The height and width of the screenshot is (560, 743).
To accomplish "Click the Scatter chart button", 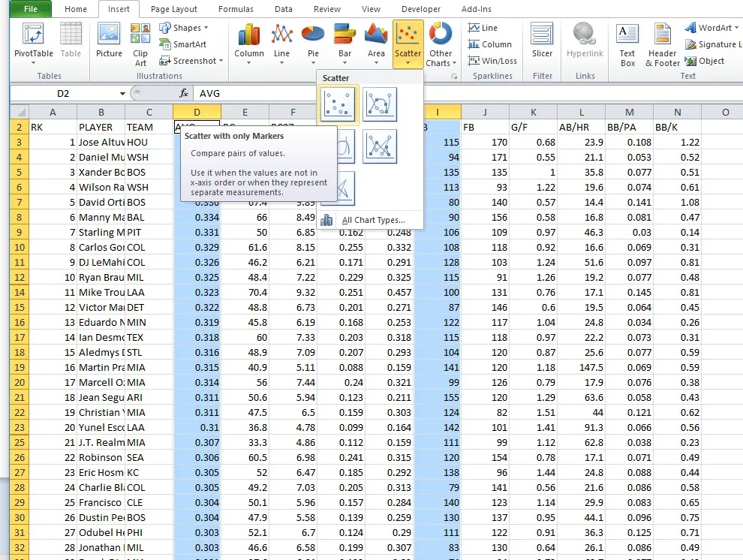I will point(408,44).
